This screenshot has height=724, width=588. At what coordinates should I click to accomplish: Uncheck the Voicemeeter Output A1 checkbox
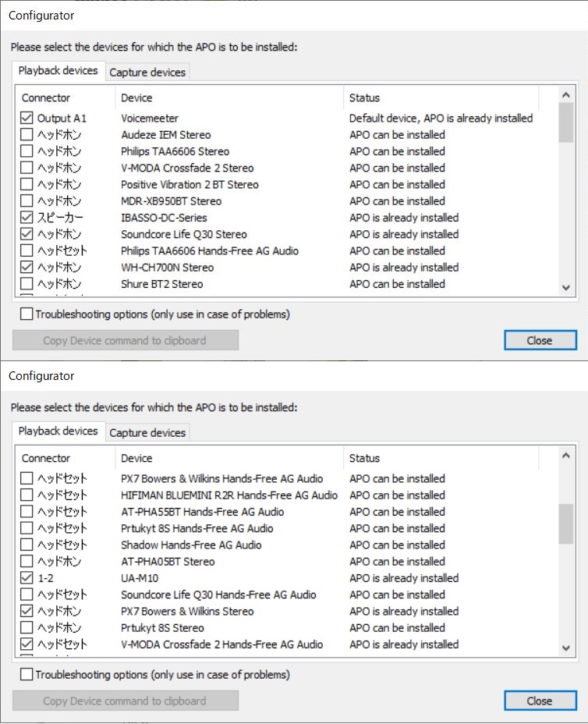(27, 119)
